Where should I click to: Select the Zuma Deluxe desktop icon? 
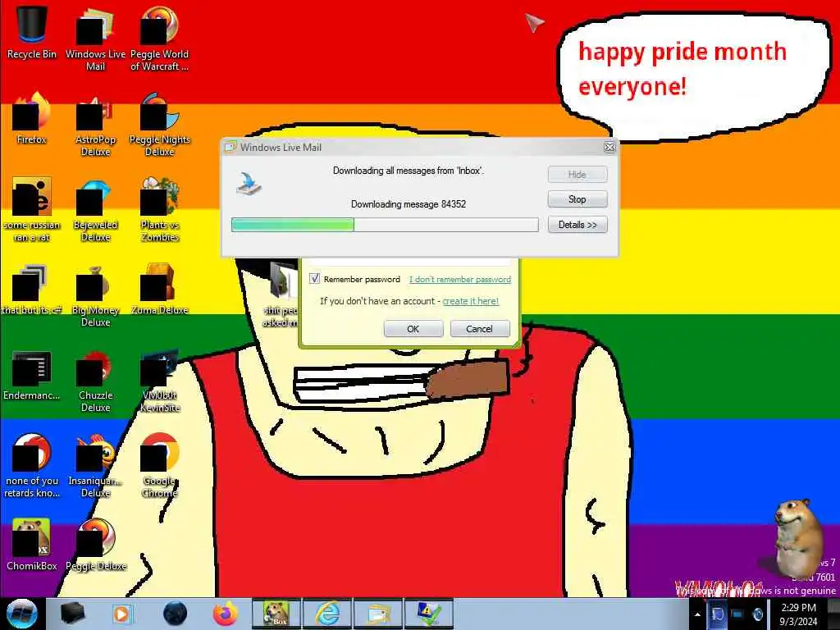click(x=159, y=290)
